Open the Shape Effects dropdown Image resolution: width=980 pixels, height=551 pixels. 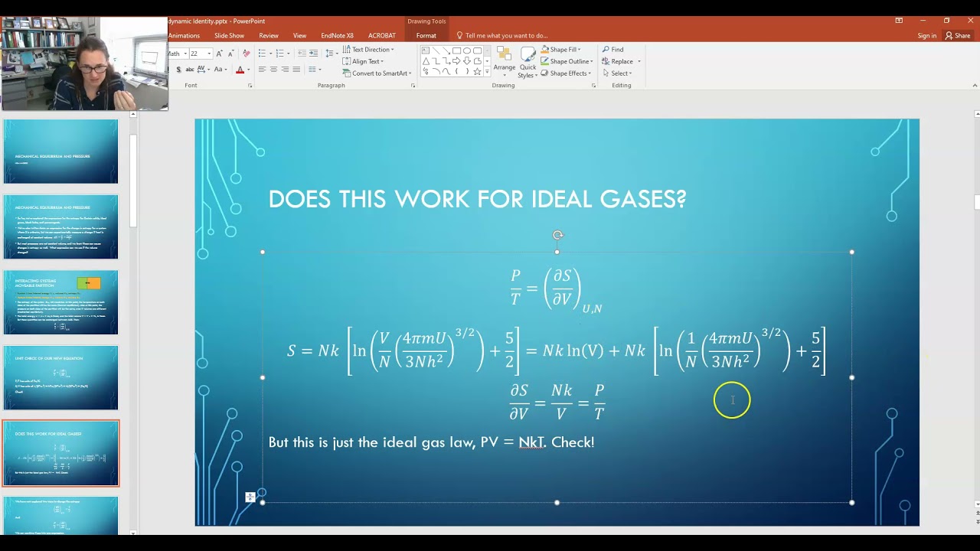click(566, 73)
